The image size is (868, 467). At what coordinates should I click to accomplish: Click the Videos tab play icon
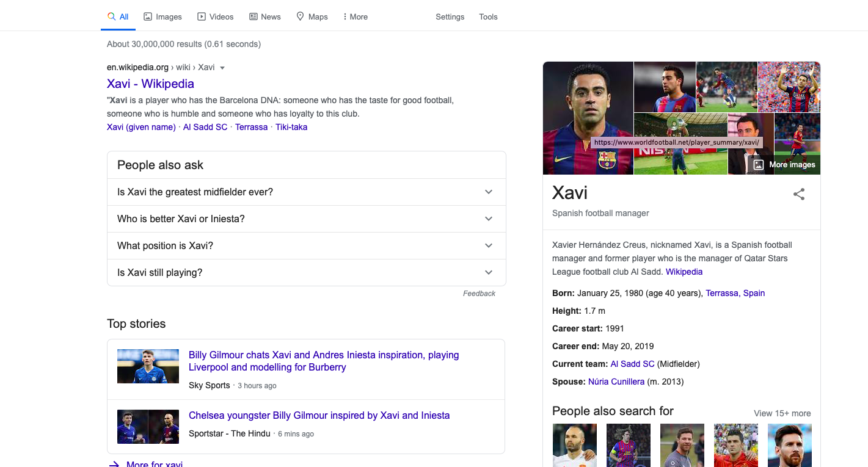[x=202, y=16]
